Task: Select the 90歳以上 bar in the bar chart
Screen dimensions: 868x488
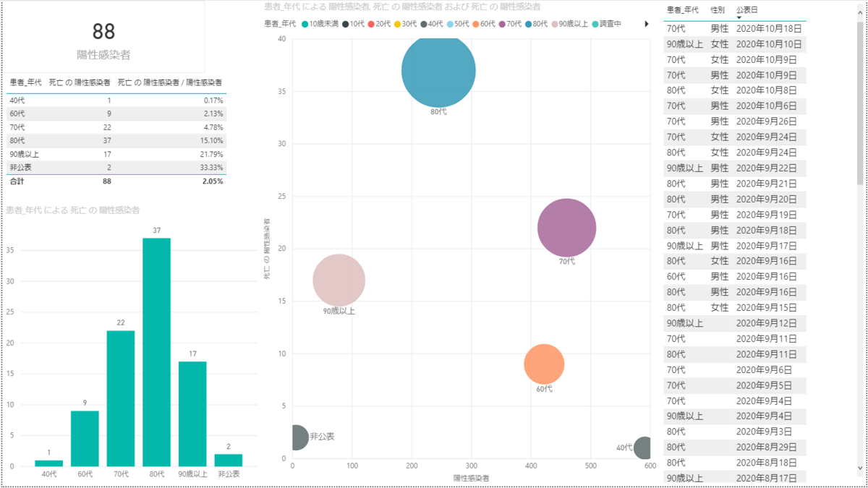Action: pos(192,414)
